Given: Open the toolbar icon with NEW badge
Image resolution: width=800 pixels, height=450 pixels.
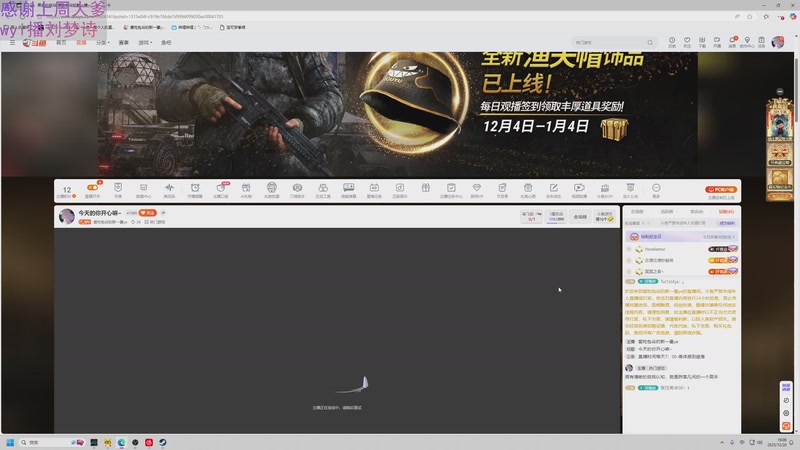Looking at the screenshot, I should point(221,188).
